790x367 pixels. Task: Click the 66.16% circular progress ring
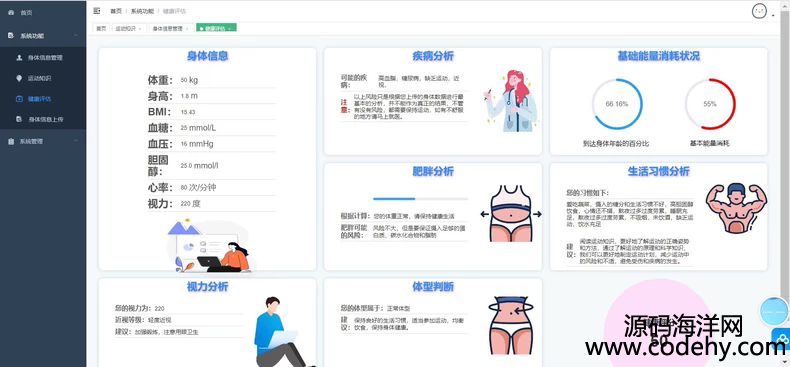coord(617,104)
